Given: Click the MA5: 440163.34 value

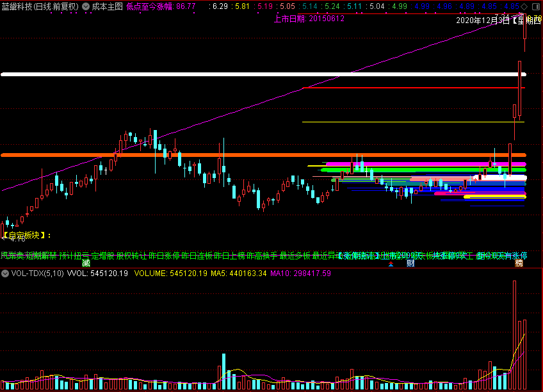Looking at the screenshot, I should pos(239,274).
